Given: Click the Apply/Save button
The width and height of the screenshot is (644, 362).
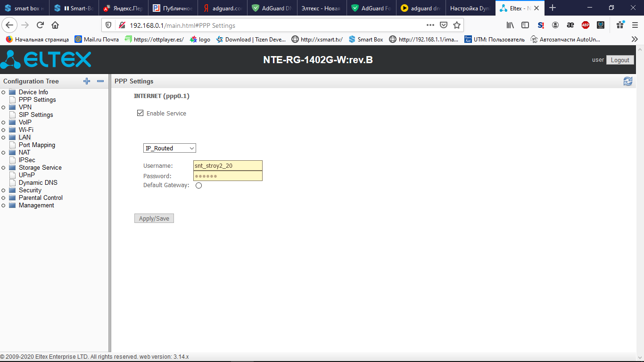Looking at the screenshot, I should (154, 219).
